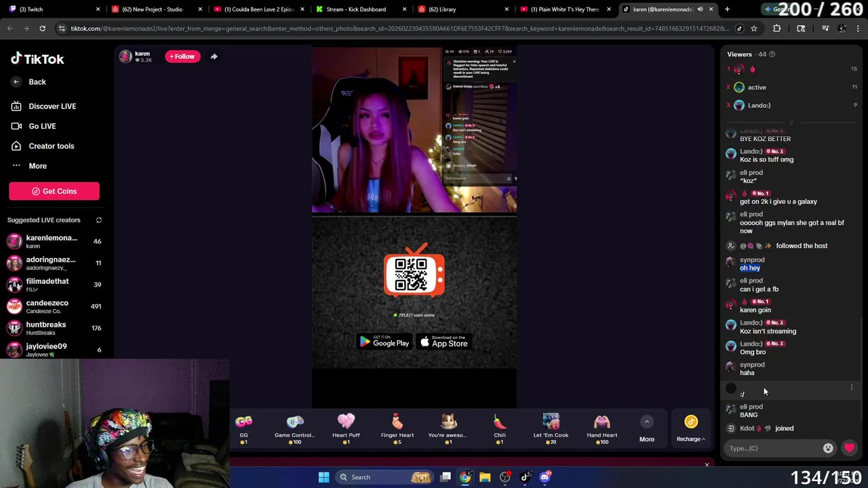Go Back using the sidebar arrow

(16, 82)
